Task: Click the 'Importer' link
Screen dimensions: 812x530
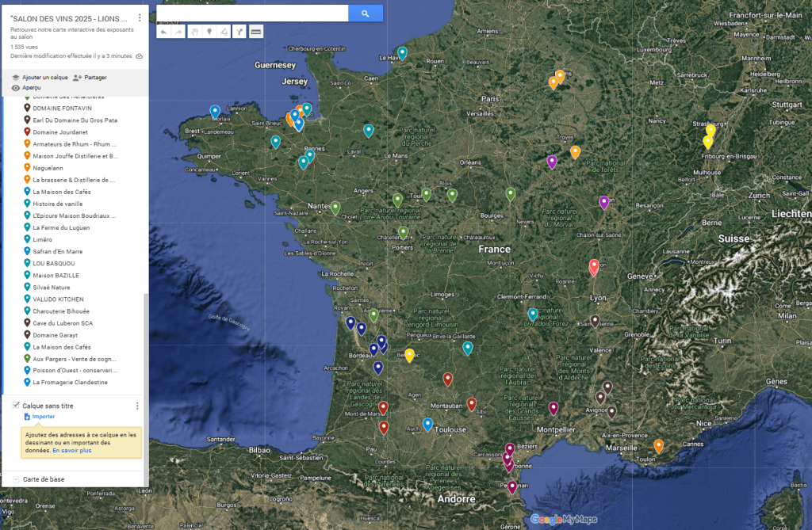Action: coord(43,416)
